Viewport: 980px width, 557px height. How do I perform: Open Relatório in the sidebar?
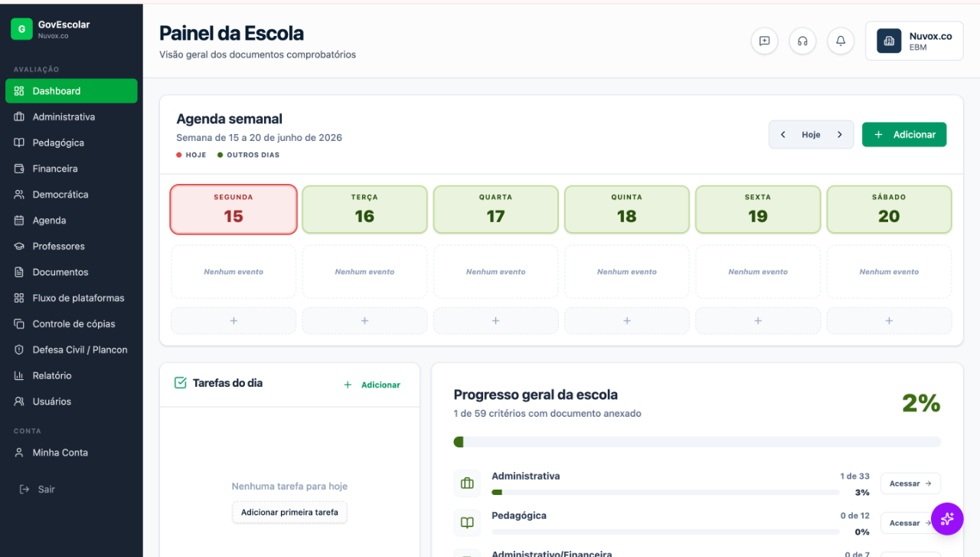[x=71, y=375]
